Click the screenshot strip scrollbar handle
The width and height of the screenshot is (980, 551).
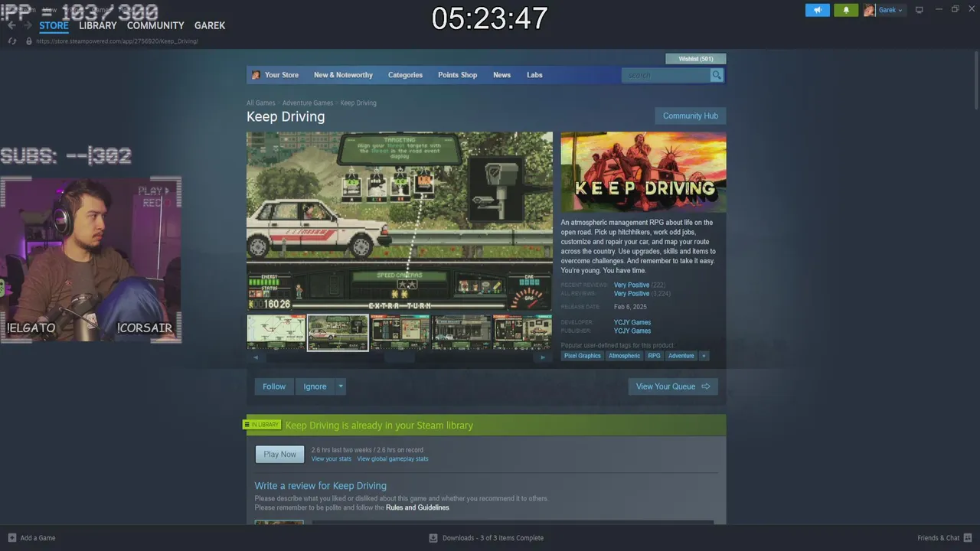pyautogui.click(x=399, y=357)
